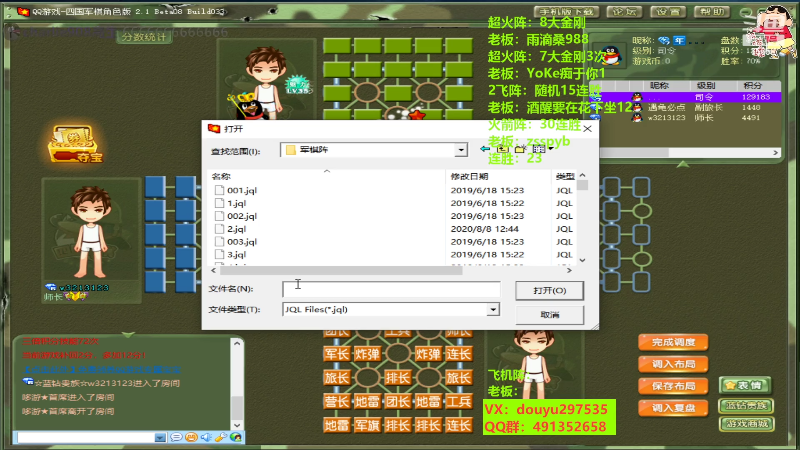The image size is (800, 450).
Task: Focus the 文件名(N) filename input field
Action: click(391, 289)
